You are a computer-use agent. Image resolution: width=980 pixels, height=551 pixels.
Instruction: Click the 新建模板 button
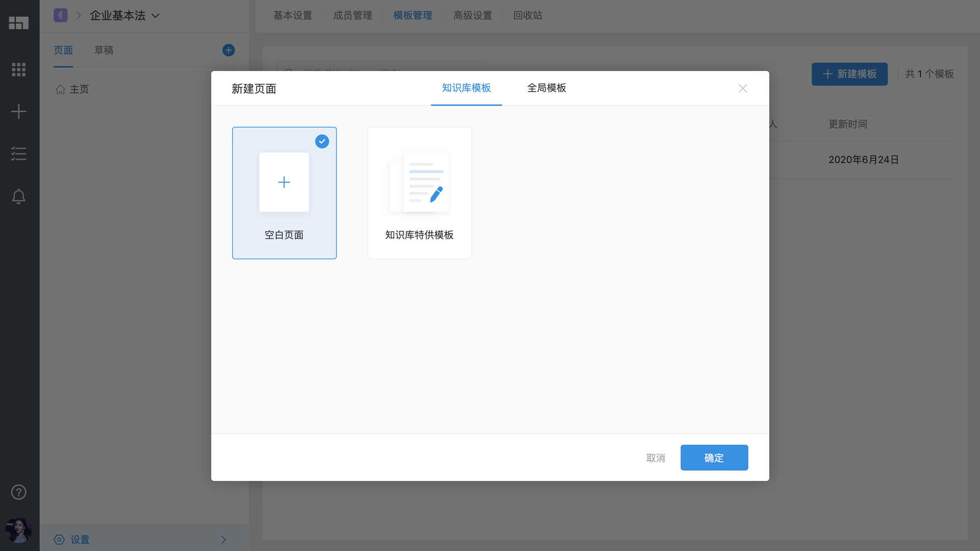(850, 74)
